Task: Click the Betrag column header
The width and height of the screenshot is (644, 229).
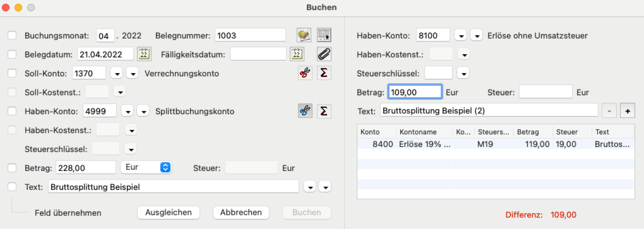Action: tap(528, 132)
